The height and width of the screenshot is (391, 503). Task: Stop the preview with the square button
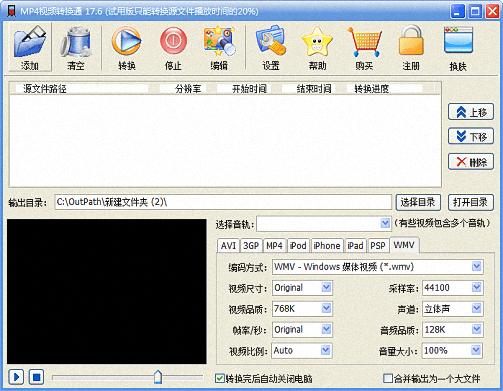point(36,377)
